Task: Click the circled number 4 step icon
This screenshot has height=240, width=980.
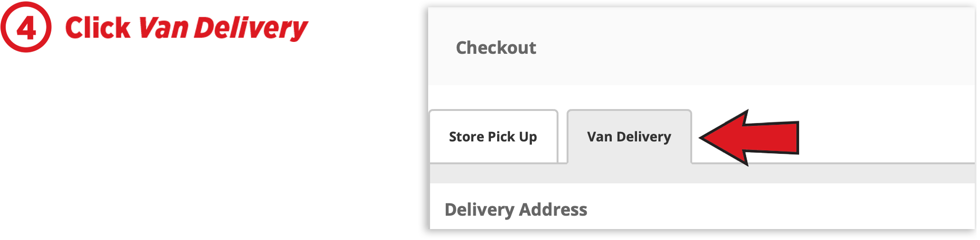Action: coord(26,27)
